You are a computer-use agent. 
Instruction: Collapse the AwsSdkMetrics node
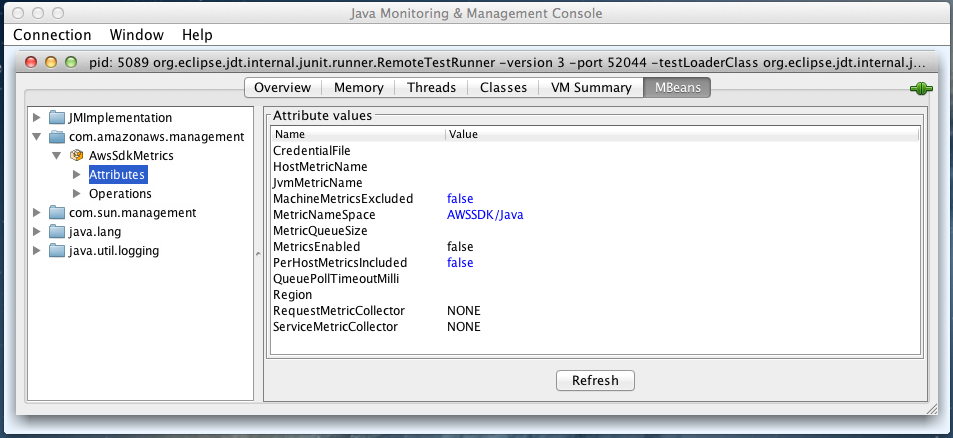[x=57, y=156]
